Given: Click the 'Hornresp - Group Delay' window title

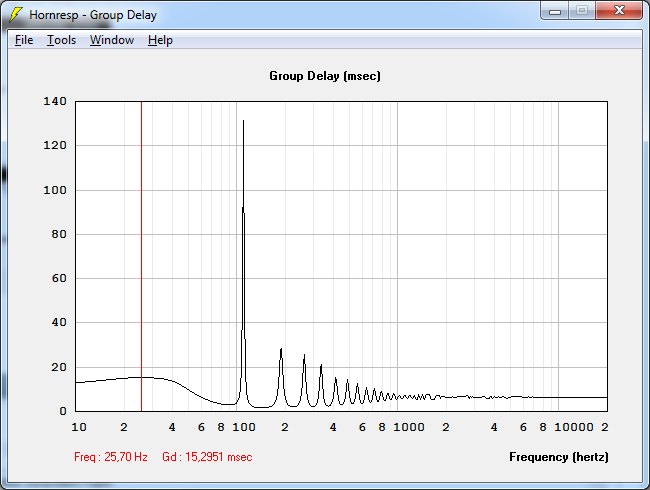Looking at the screenshot, I should (93, 15).
